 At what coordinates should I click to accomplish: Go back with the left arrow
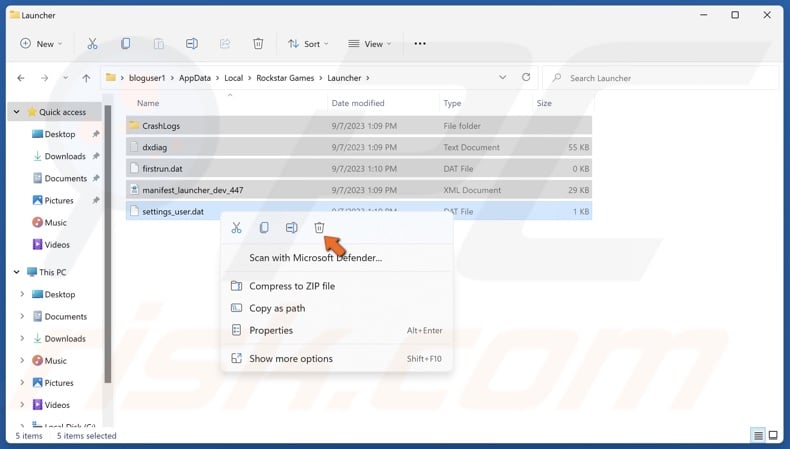(21, 78)
